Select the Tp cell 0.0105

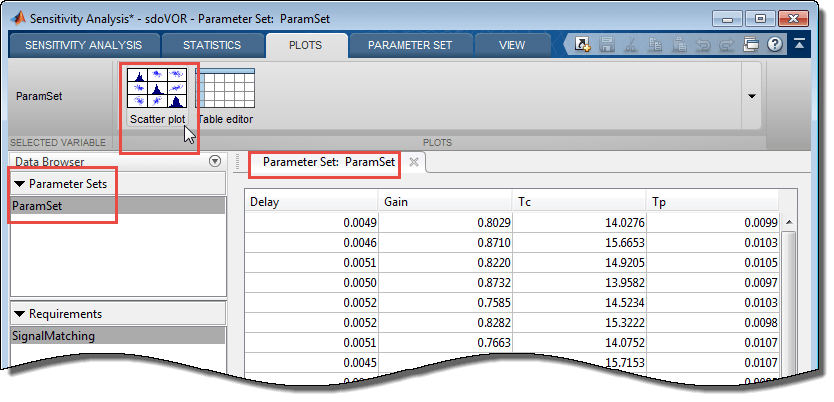coord(713,263)
